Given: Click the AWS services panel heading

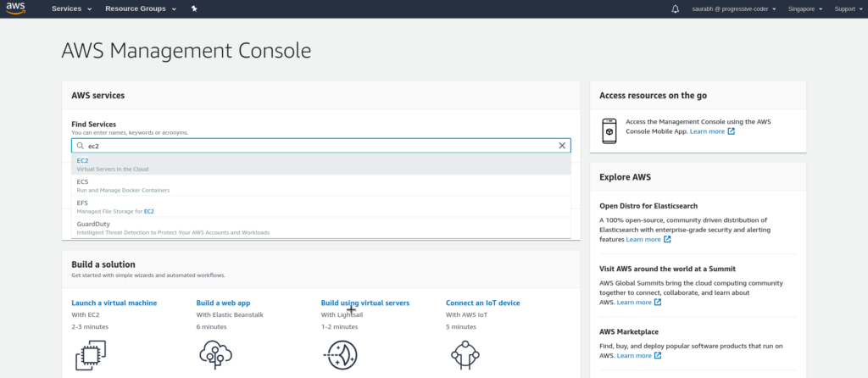Looking at the screenshot, I should 98,95.
